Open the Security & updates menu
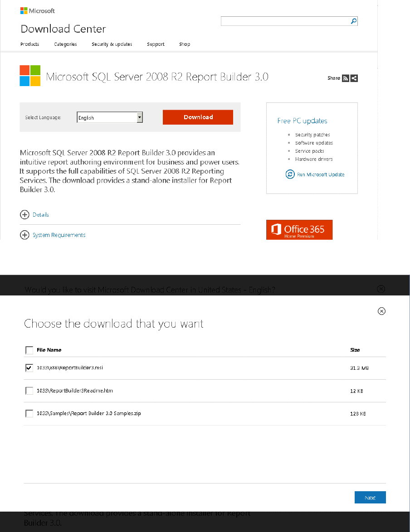 (x=112, y=44)
